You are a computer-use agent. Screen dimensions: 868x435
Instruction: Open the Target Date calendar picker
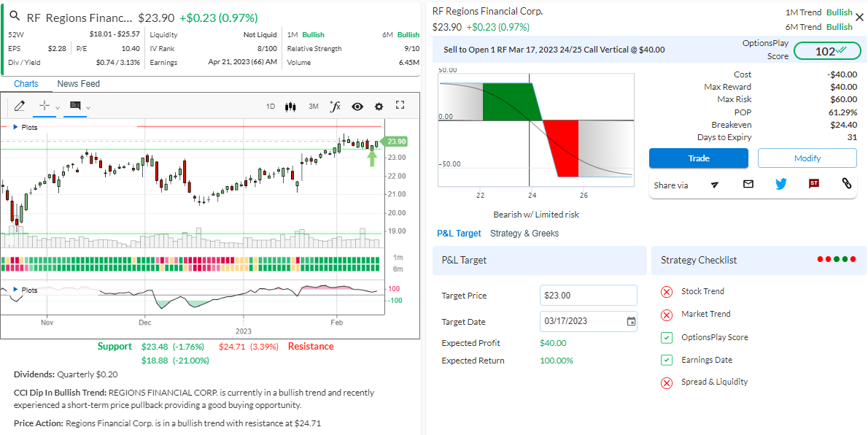[630, 321]
